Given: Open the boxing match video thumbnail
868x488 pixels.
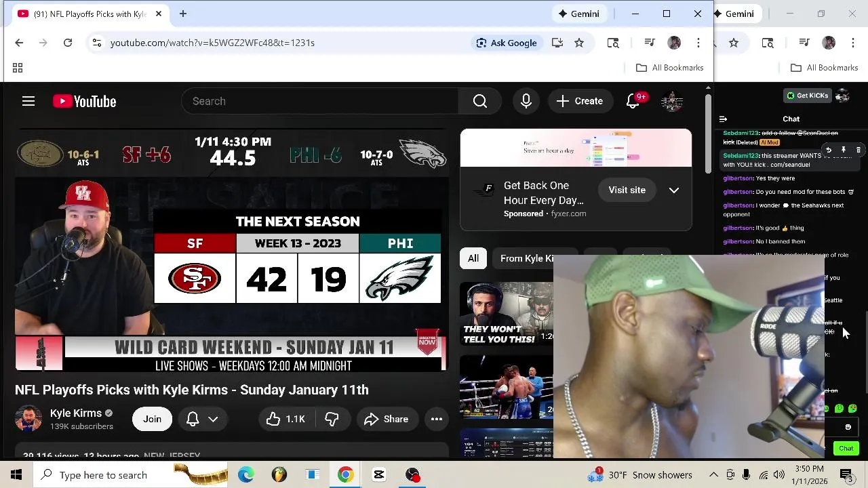Looking at the screenshot, I should pos(507,387).
